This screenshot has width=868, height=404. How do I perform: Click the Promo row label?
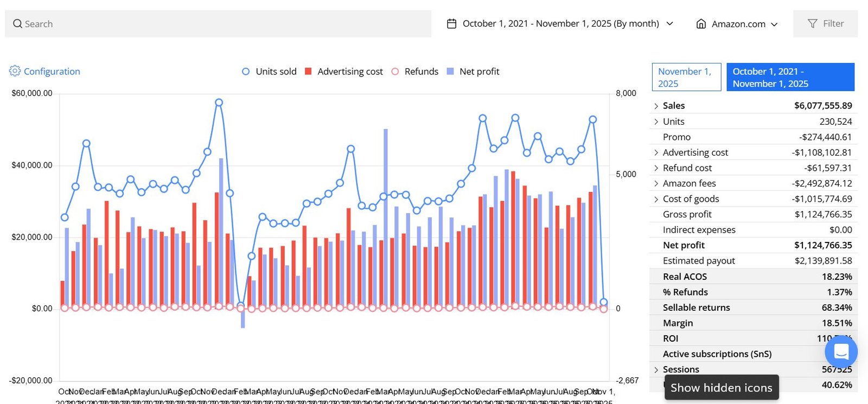click(x=676, y=137)
